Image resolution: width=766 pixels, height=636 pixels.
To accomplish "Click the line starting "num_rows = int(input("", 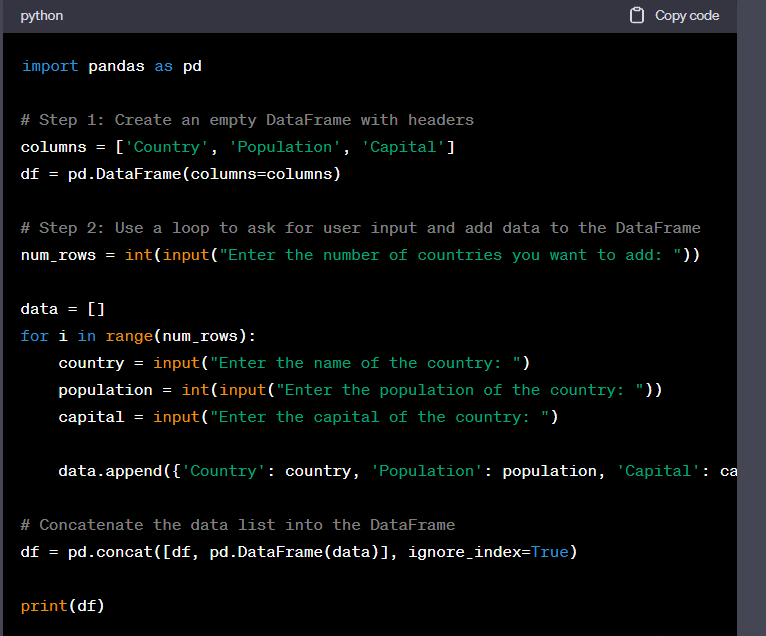I will [361, 254].
